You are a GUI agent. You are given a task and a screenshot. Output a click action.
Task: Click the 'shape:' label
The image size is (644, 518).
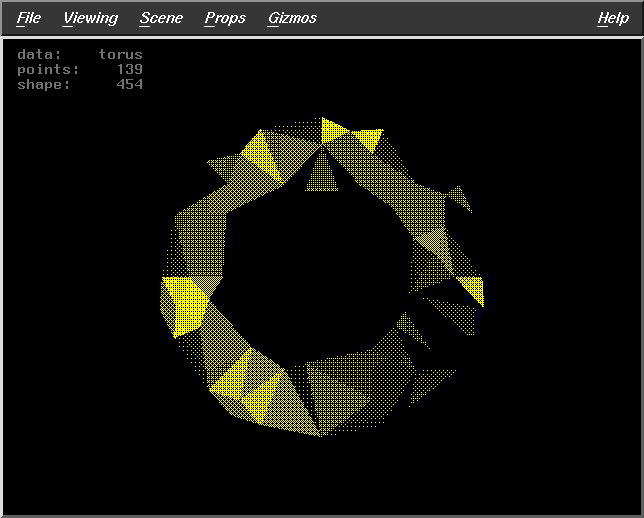[44, 85]
